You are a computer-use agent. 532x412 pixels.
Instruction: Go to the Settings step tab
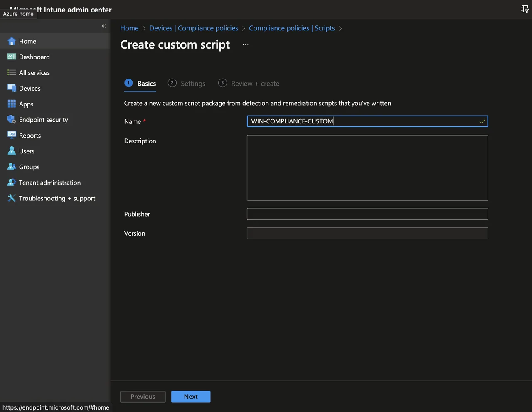click(187, 84)
